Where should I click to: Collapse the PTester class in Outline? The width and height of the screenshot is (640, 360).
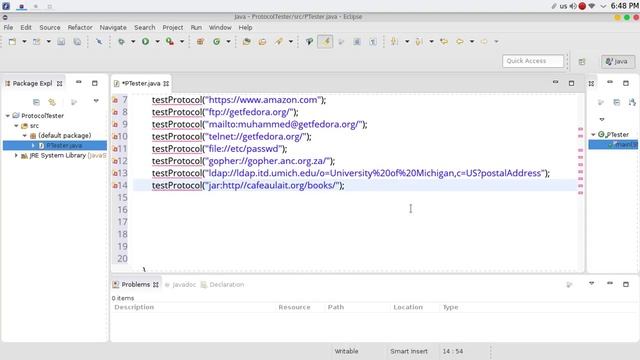pos(593,134)
